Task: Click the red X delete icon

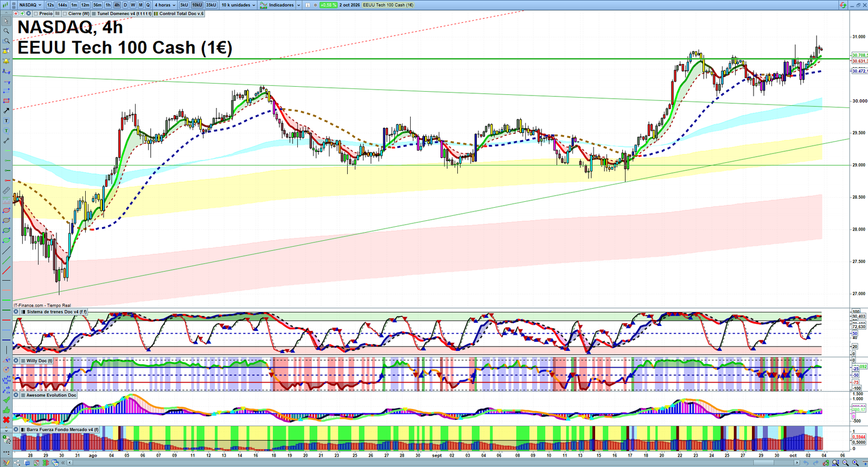Action: [x=6, y=420]
